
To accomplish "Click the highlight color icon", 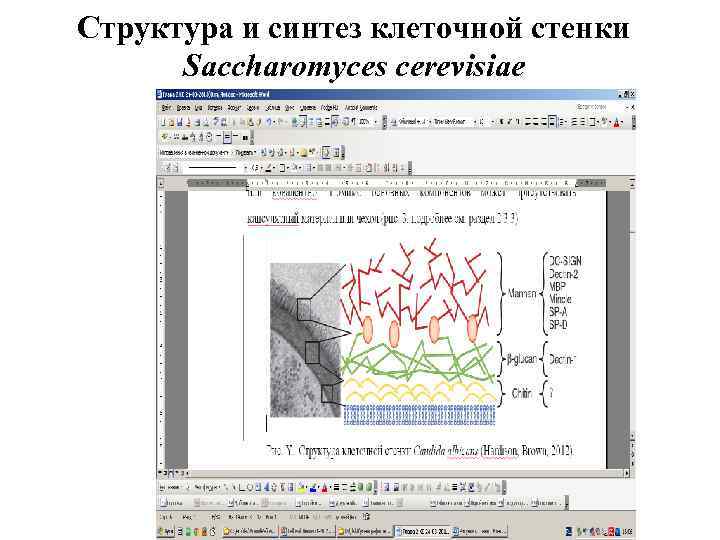I will click(x=604, y=122).
